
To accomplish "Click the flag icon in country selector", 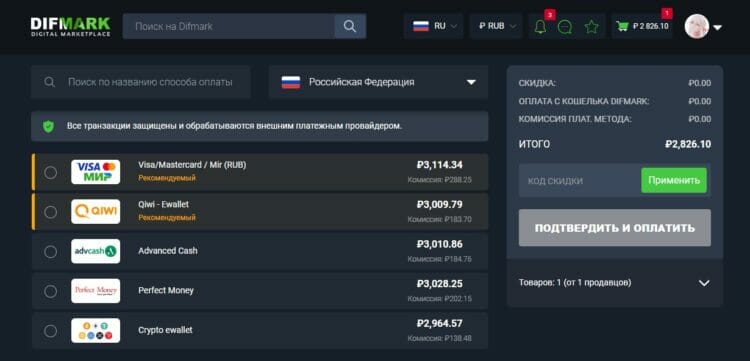I will tap(291, 82).
